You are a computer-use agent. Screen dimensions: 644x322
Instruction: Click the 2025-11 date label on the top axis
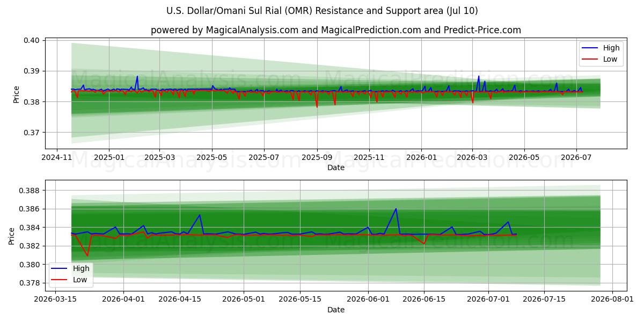[369, 158]
